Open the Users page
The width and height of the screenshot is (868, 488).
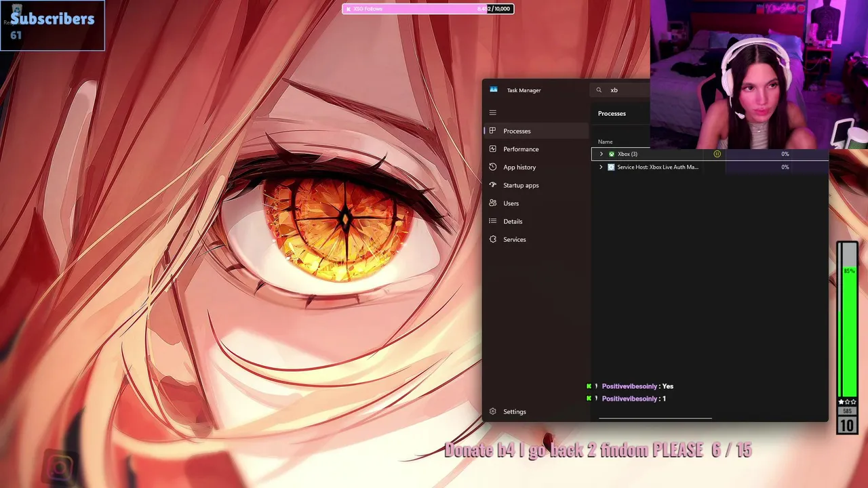(536, 203)
